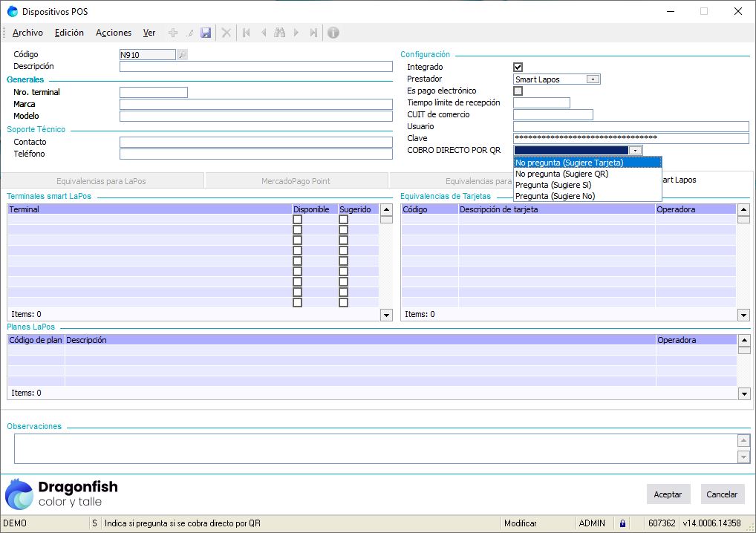Click the Edit pencil toolbar icon
Screen dimensions: 756x533
pyautogui.click(x=190, y=33)
